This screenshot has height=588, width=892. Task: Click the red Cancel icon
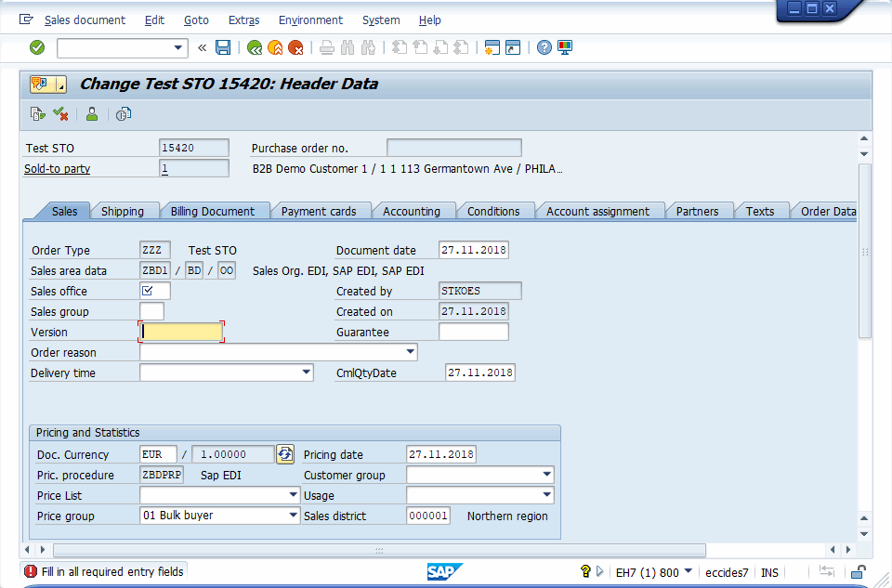pyautogui.click(x=295, y=47)
